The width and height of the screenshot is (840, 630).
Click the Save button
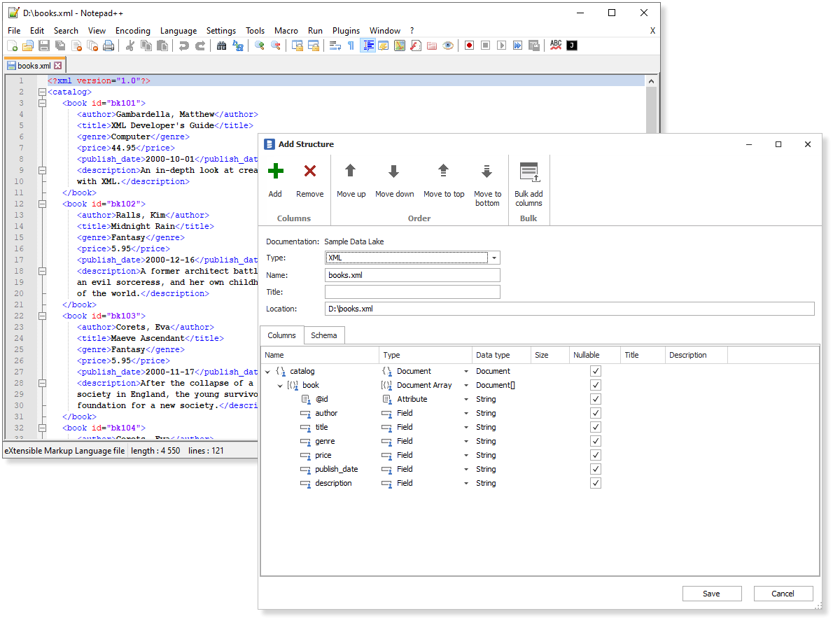711,594
